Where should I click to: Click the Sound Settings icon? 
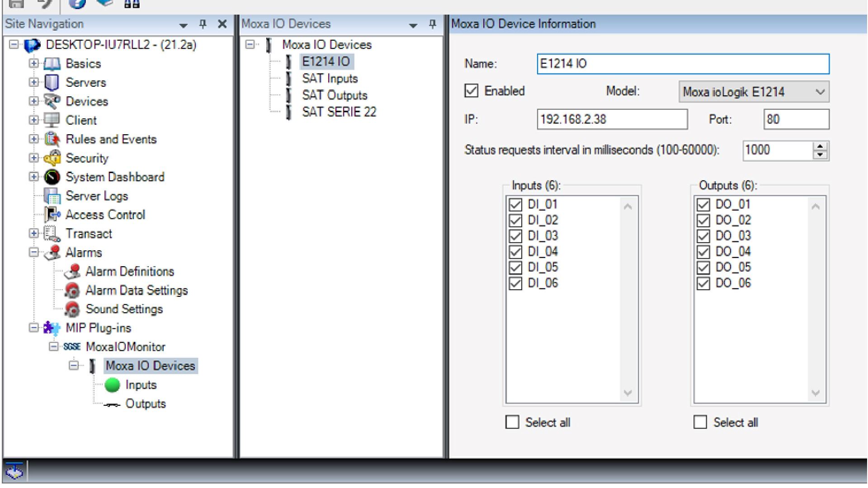pyautogui.click(x=72, y=310)
